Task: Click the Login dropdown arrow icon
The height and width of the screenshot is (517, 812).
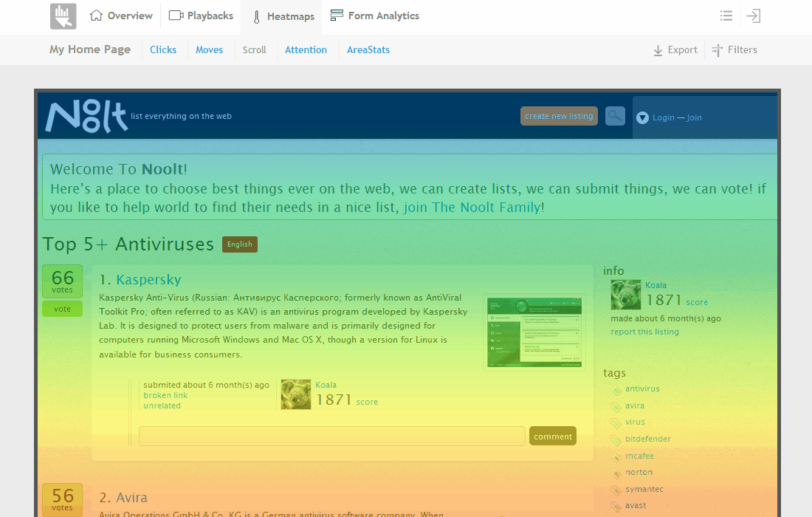Action: point(643,117)
